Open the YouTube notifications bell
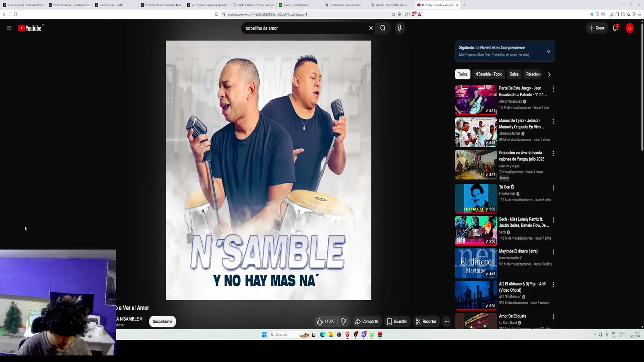The width and height of the screenshot is (644, 362). pyautogui.click(x=615, y=28)
